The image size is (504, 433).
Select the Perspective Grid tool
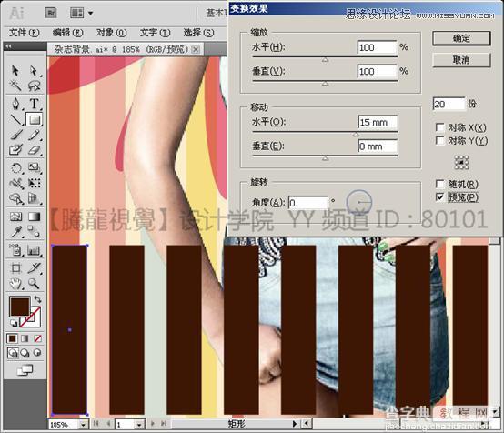coord(34,198)
